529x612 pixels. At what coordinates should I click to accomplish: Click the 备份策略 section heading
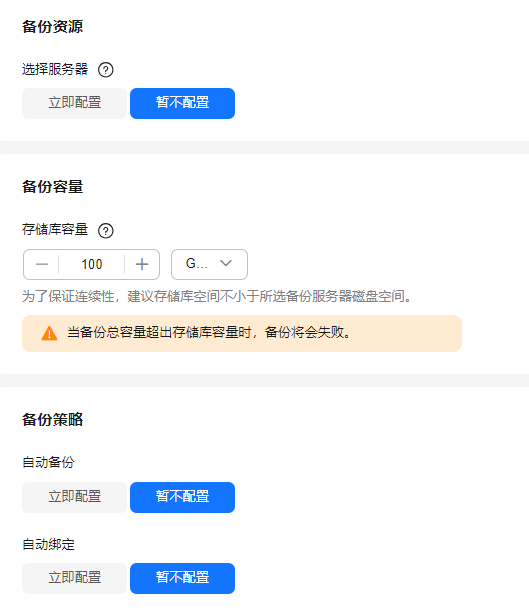(52, 420)
